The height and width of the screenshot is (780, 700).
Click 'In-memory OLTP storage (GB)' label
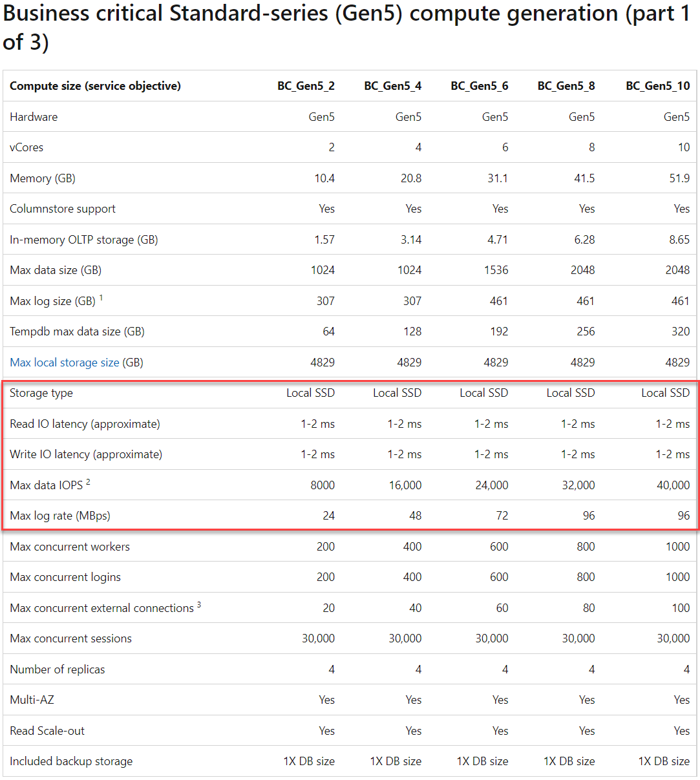point(84,240)
